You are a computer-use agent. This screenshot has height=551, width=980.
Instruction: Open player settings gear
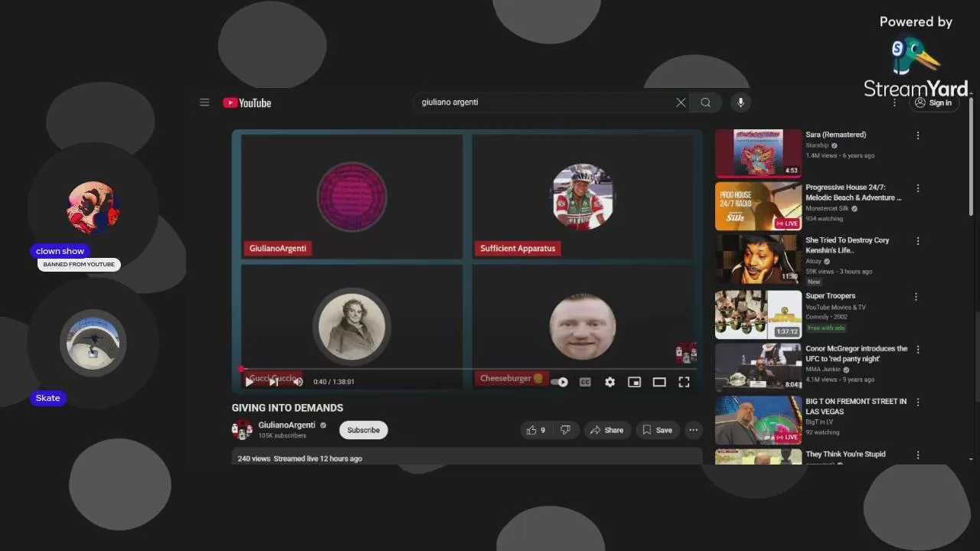point(609,382)
